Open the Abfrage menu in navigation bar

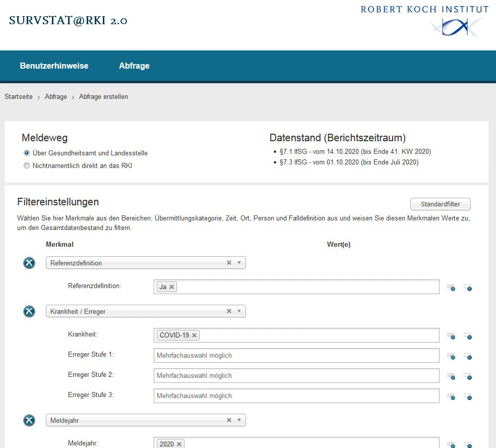pyautogui.click(x=134, y=66)
